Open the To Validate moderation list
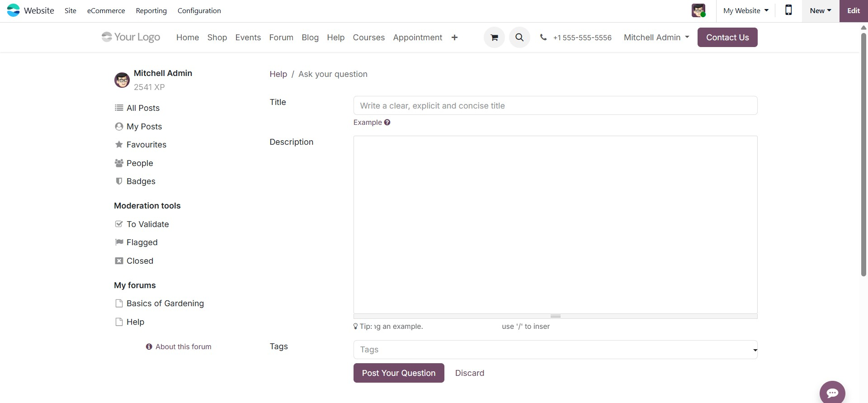This screenshot has height=403, width=868. (x=147, y=224)
